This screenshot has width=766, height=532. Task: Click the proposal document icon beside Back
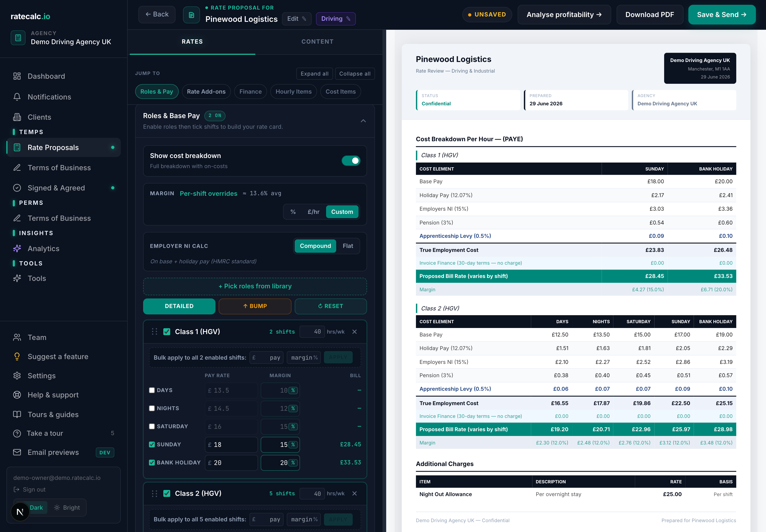point(191,15)
